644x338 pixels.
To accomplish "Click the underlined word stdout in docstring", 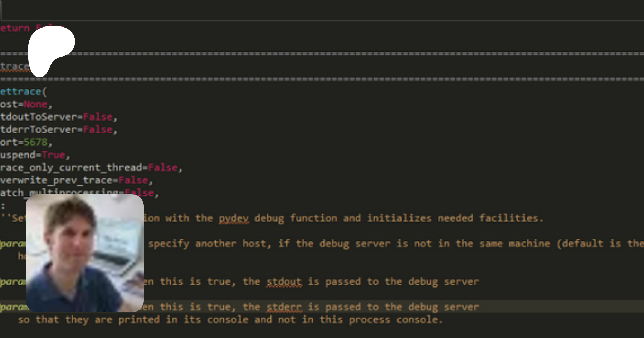I will click(284, 281).
